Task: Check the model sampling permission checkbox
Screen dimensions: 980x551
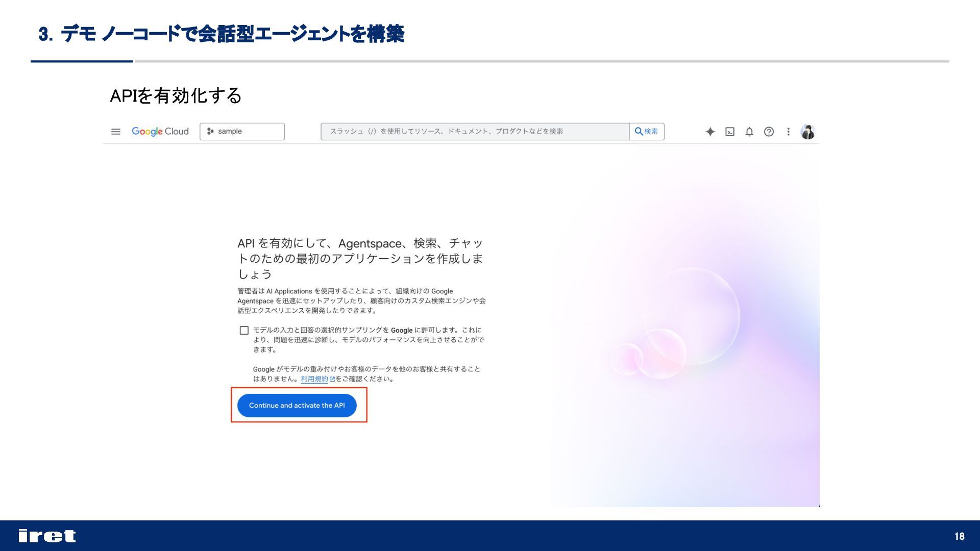Action: 244,331
